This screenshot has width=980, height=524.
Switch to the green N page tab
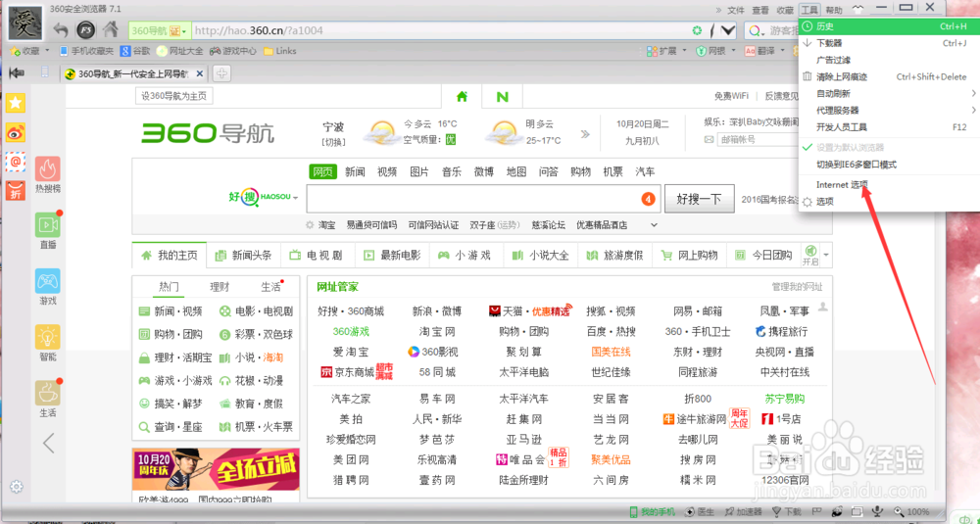pos(502,97)
